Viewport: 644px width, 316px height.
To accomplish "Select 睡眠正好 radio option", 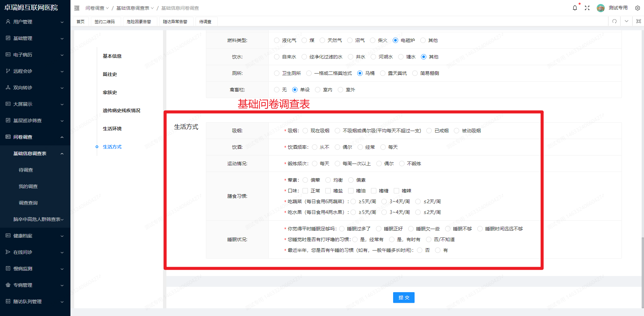I will (x=379, y=229).
